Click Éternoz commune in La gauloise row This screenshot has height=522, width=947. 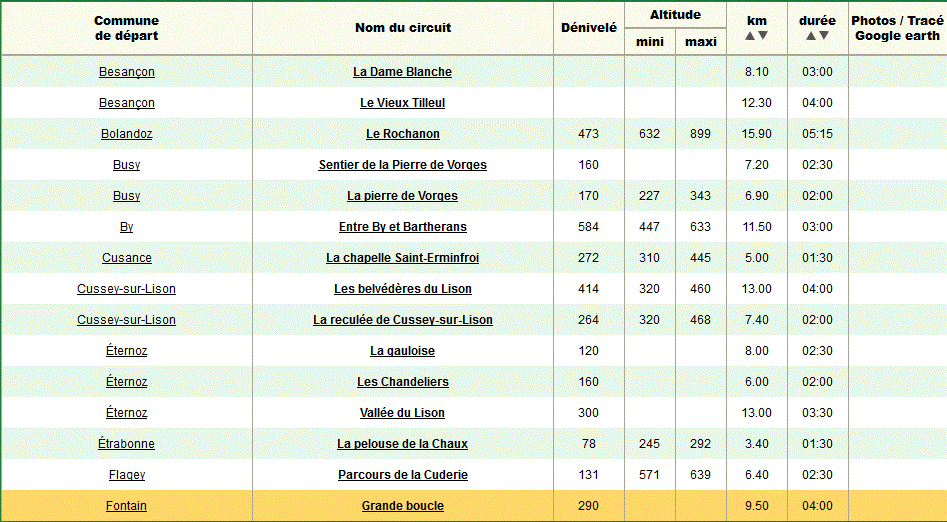[x=127, y=351]
